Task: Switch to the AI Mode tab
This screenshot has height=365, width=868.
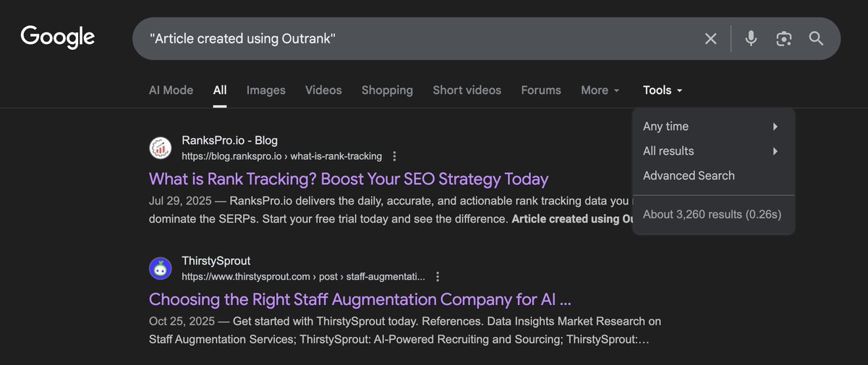Action: tap(171, 90)
